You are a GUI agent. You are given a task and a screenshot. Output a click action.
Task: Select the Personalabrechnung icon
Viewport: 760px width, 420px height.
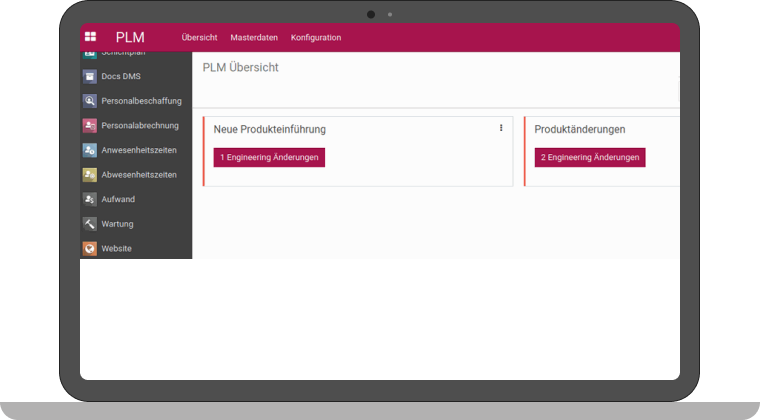[x=90, y=125]
